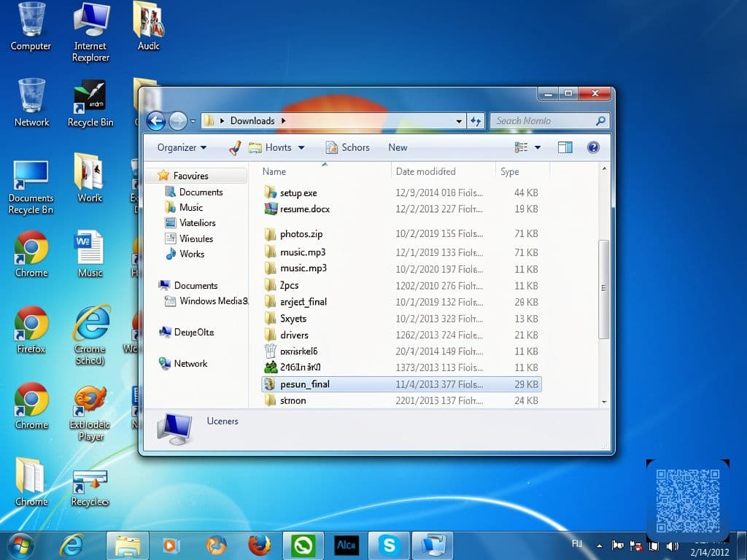
Task: Click the vertical scrollbar thumb in file list
Action: 604,289
